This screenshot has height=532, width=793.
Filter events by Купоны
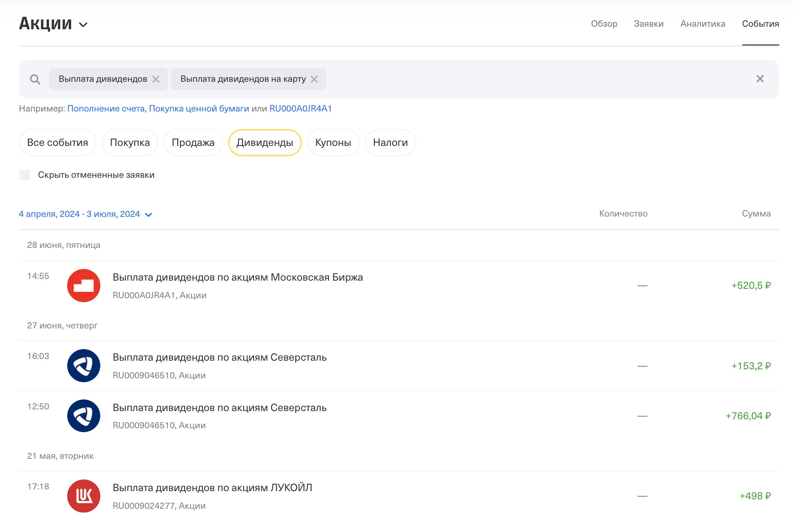click(x=333, y=142)
